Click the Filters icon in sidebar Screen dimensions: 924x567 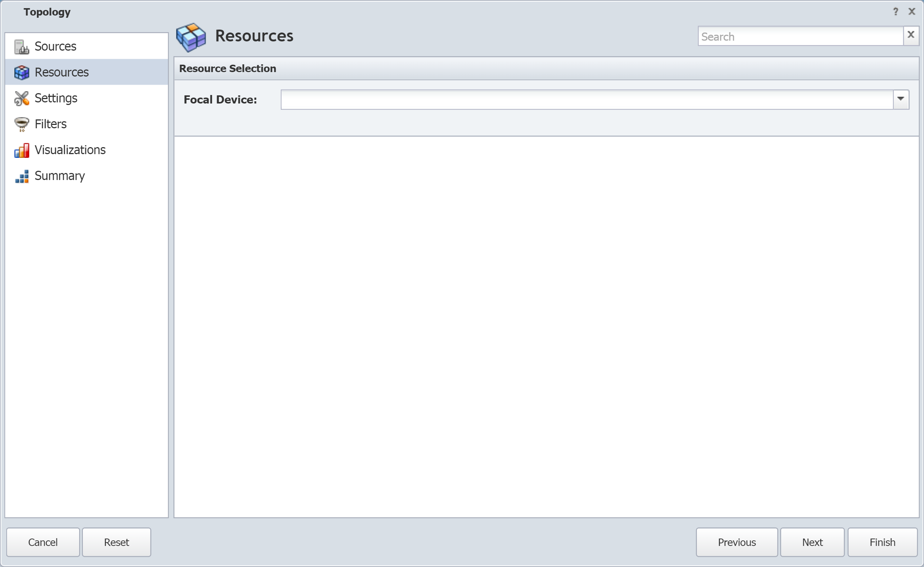click(21, 123)
